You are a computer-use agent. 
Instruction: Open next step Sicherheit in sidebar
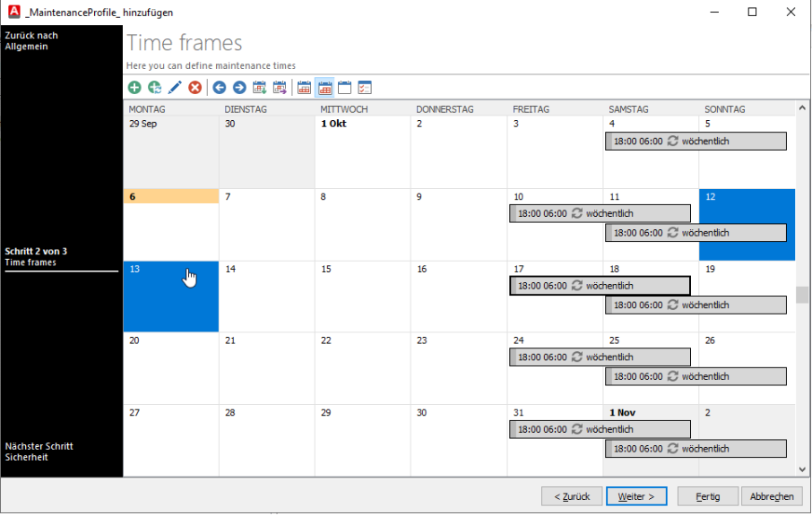(38, 451)
